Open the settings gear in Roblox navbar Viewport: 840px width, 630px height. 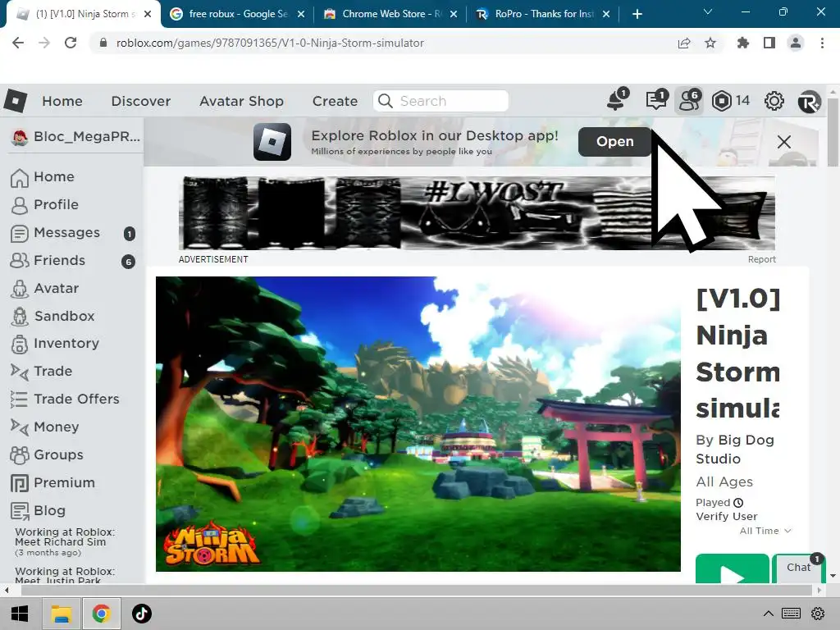click(774, 101)
